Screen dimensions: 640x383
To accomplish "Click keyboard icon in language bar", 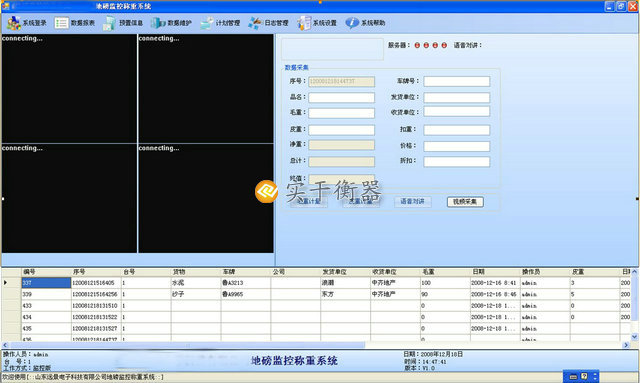I will [573, 376].
